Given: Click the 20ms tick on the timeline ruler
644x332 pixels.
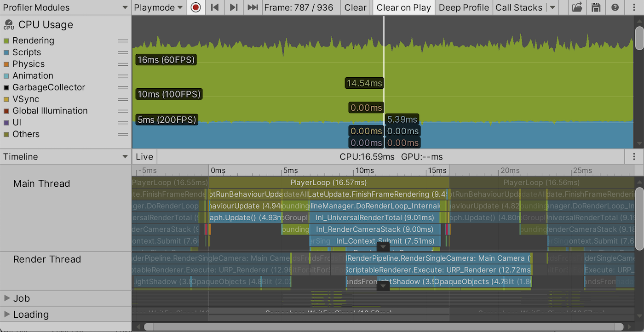Looking at the screenshot, I should (x=510, y=171).
